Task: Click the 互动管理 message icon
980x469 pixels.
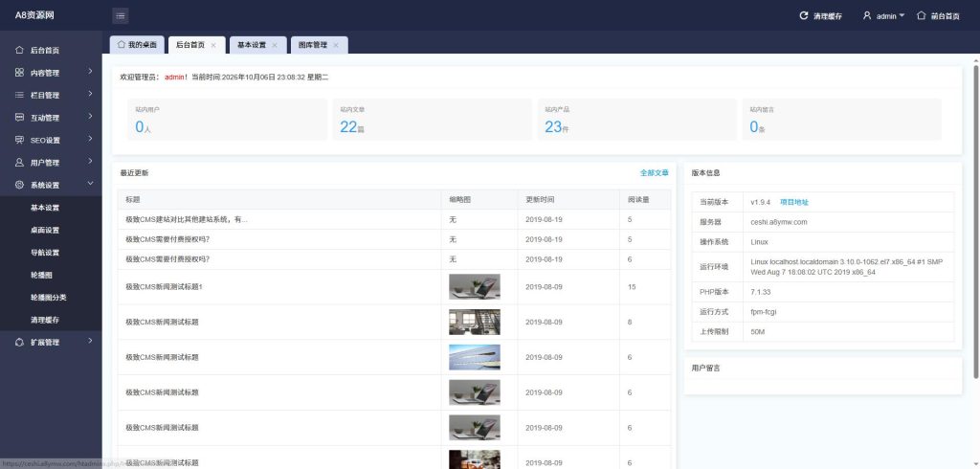Action: coord(19,118)
